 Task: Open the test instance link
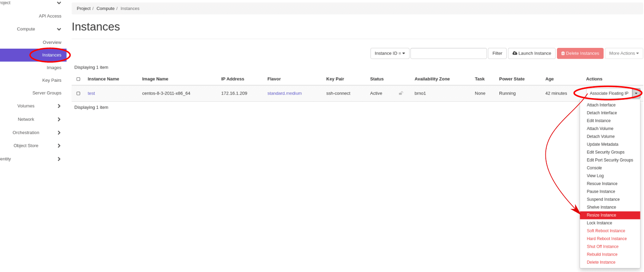[x=91, y=93]
